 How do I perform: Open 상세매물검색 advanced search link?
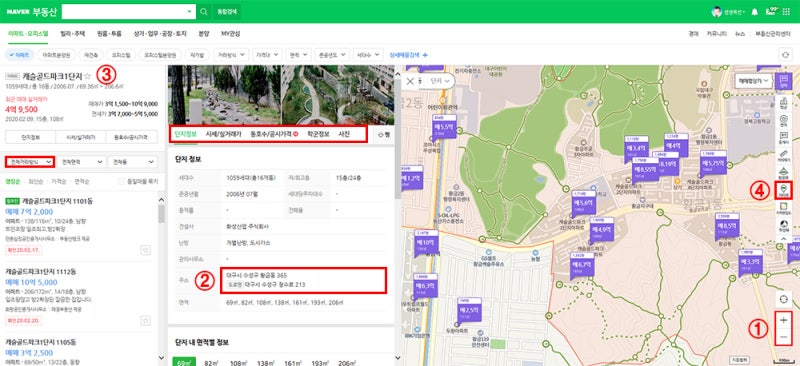(x=408, y=55)
